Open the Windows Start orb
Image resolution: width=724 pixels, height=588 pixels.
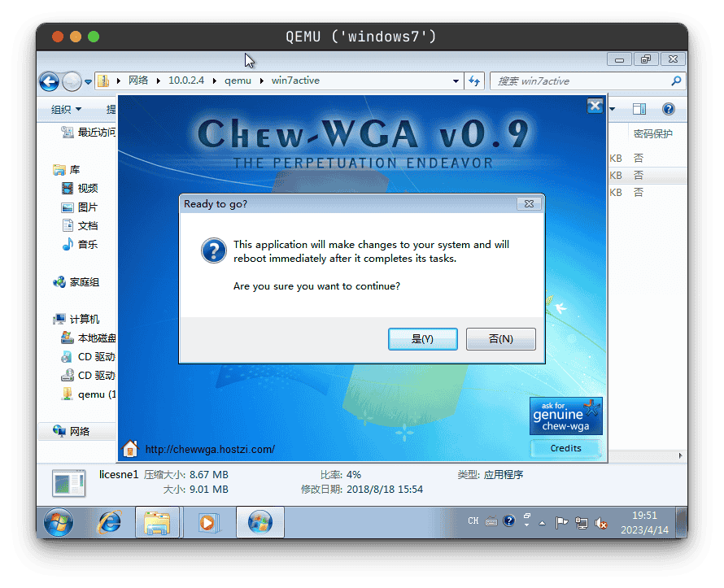pos(59,522)
